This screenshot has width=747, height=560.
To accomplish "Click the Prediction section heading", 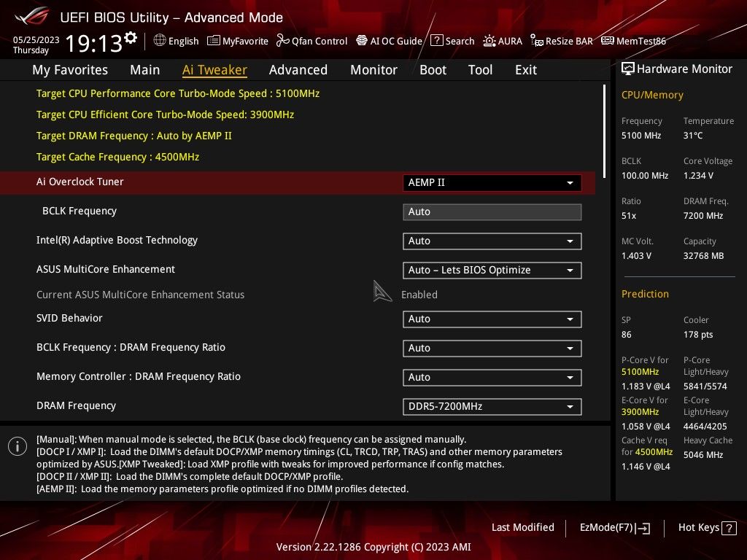I will pyautogui.click(x=645, y=294).
